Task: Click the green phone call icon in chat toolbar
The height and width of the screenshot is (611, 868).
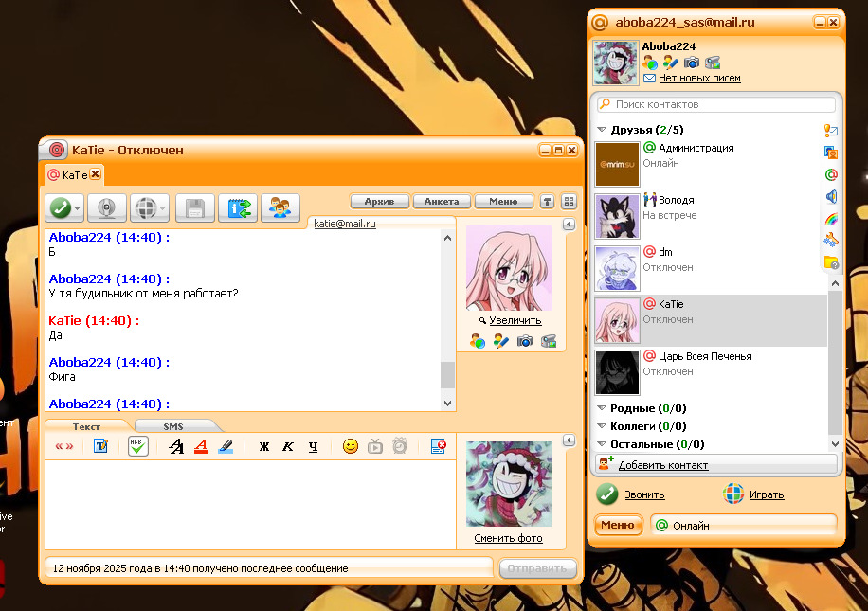Action: pos(61,208)
